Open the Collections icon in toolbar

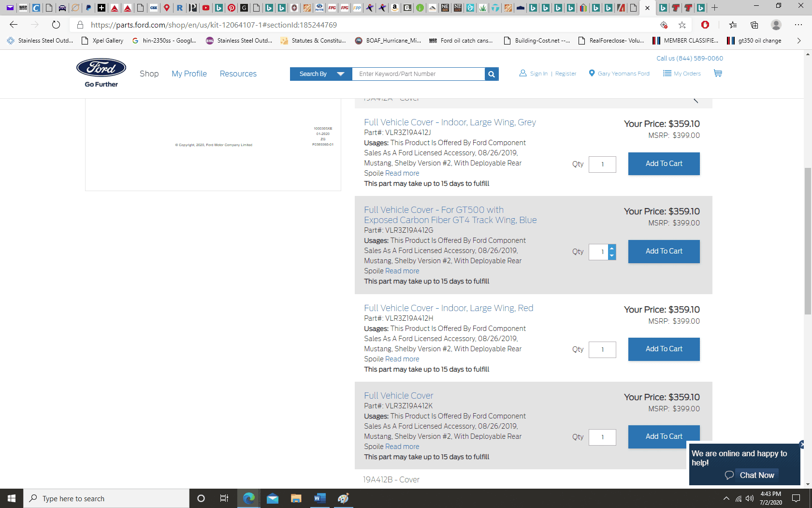coord(754,25)
